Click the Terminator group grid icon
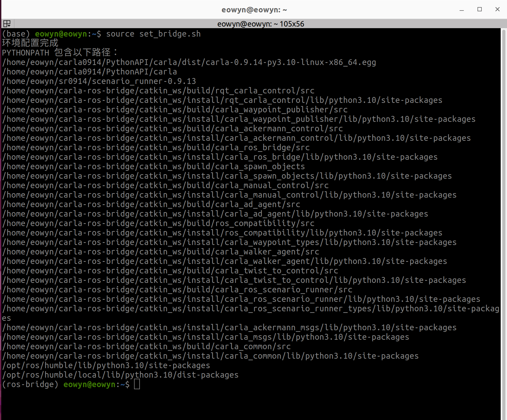This screenshot has height=420, width=507. 7,24
